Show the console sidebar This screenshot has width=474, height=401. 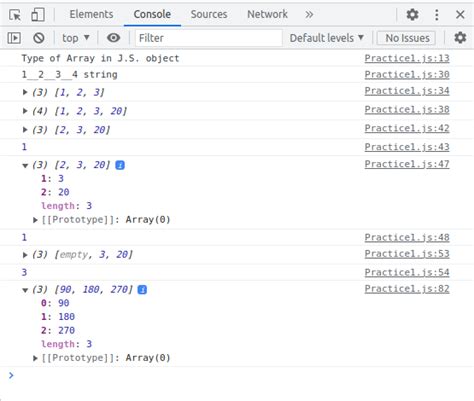click(14, 38)
